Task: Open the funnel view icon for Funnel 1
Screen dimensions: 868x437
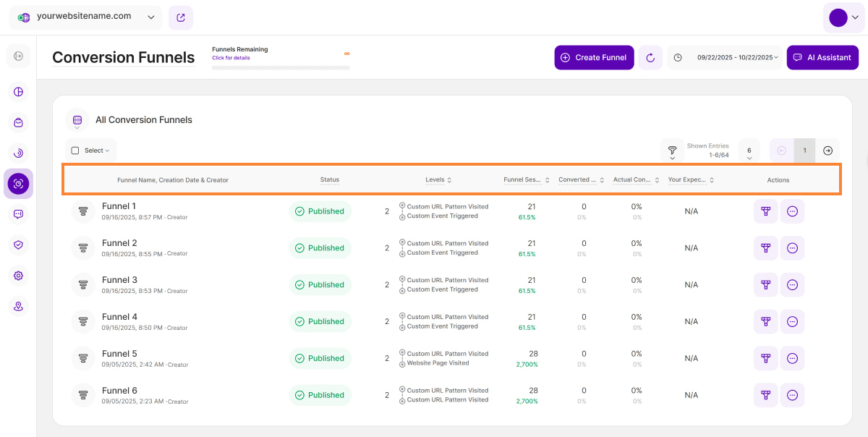Action: click(x=765, y=211)
